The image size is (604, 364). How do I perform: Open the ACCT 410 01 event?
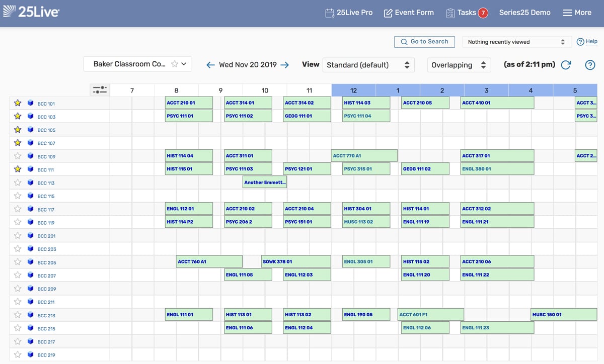click(x=497, y=103)
